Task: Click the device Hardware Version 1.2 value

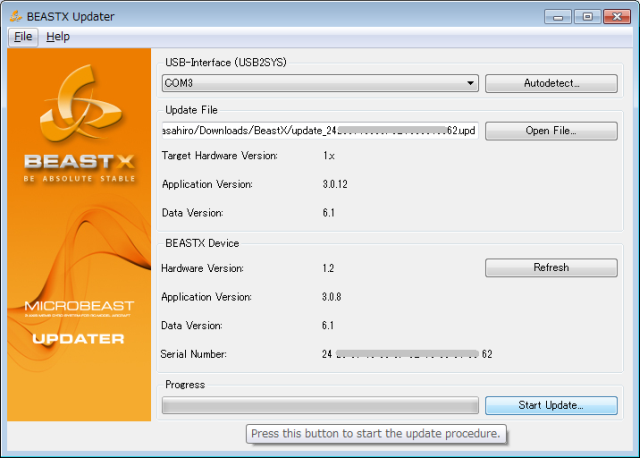Action: 328,269
